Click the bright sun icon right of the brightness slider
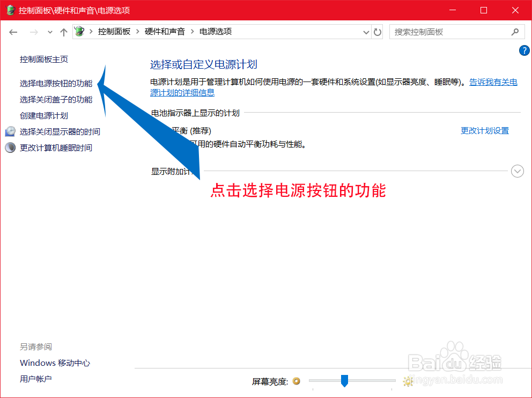Image resolution: width=532 pixels, height=398 pixels. [408, 381]
